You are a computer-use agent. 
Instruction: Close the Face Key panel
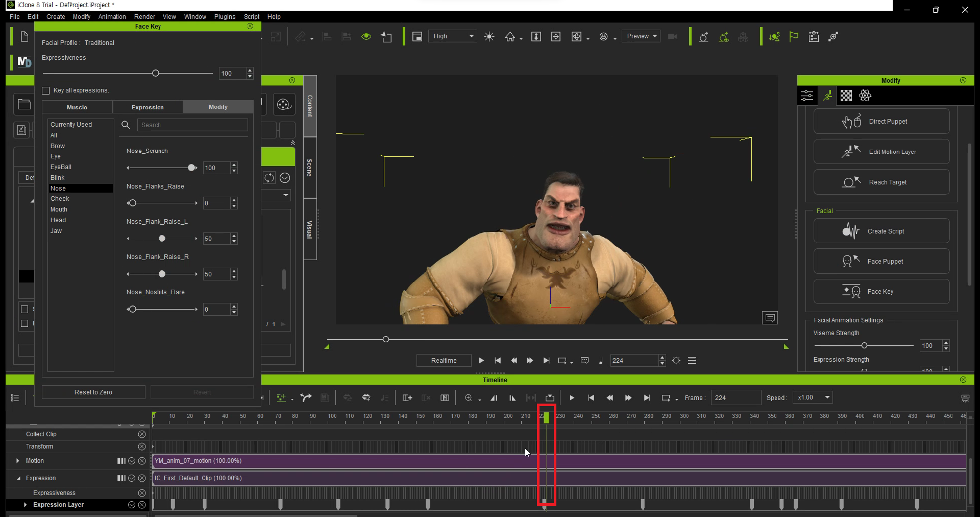coord(250,26)
